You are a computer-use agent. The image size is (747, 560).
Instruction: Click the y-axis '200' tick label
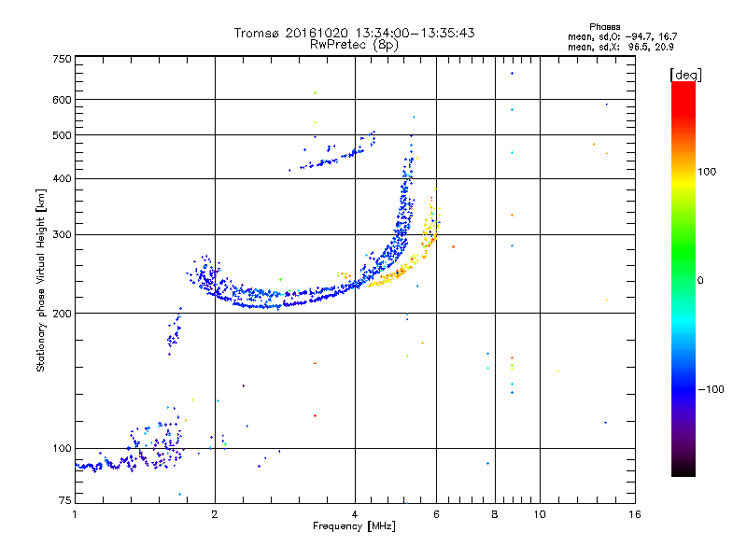(x=62, y=314)
